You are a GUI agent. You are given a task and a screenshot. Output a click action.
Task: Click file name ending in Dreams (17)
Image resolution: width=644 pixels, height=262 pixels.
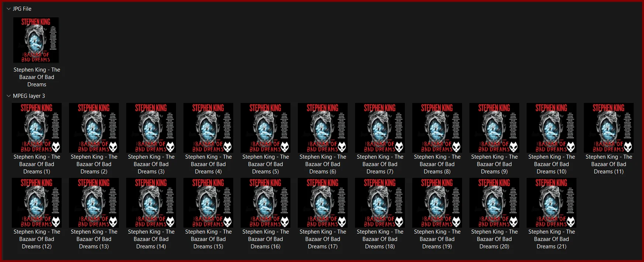[323, 239]
